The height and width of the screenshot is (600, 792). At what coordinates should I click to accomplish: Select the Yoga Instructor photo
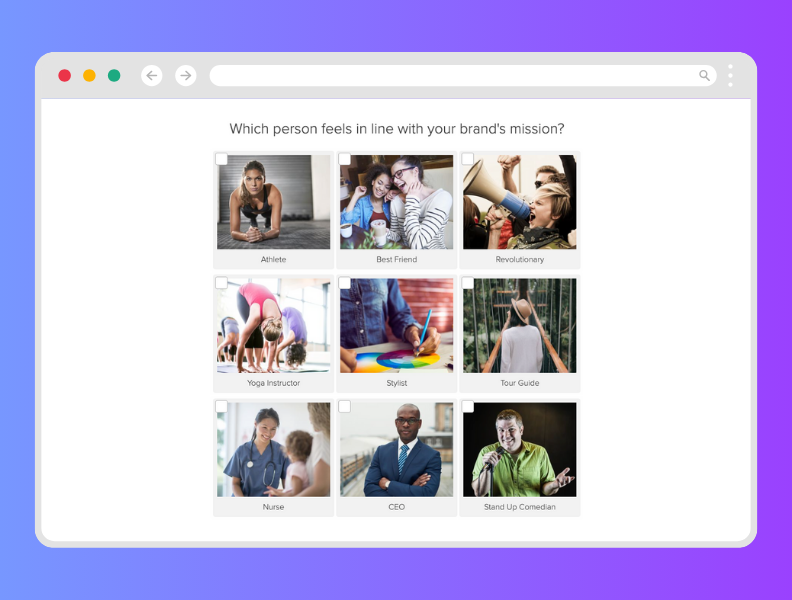click(x=274, y=326)
